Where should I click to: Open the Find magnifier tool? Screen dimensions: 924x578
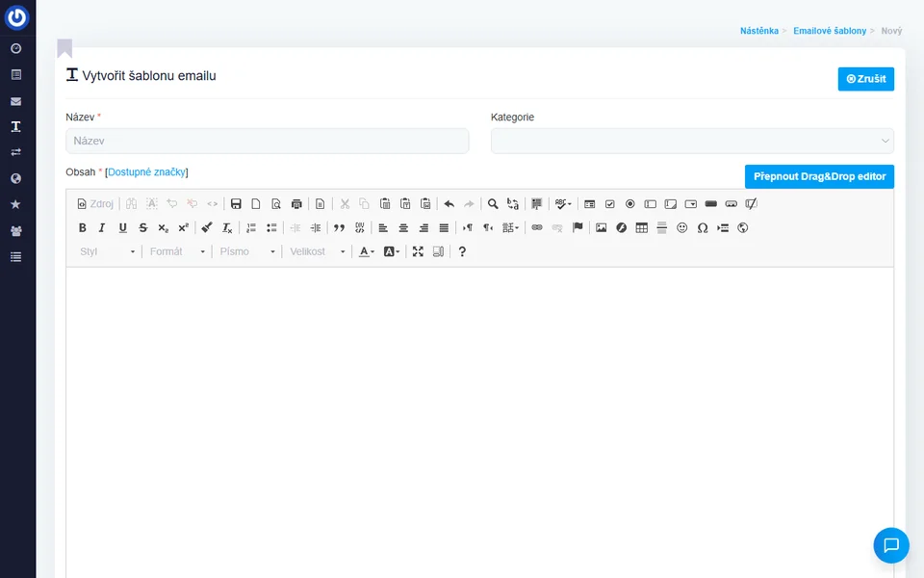tap(493, 204)
